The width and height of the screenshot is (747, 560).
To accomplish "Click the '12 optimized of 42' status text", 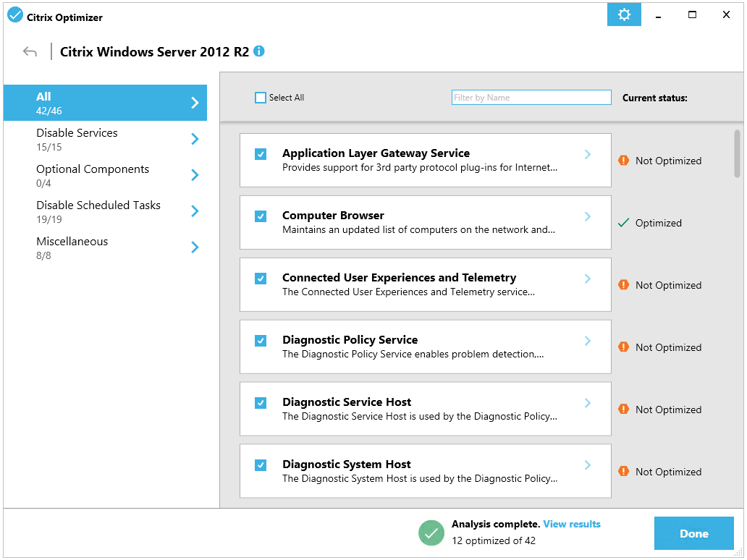I will pos(494,540).
